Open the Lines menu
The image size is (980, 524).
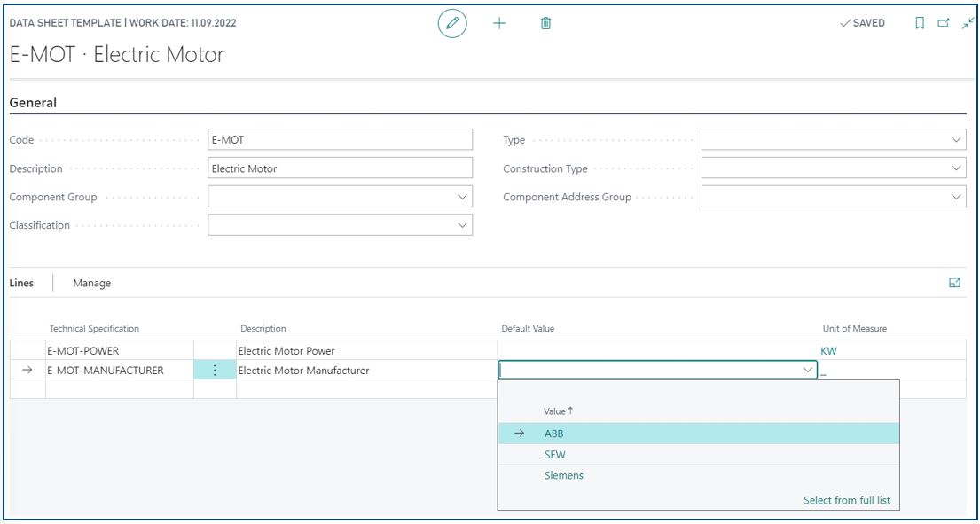click(x=21, y=283)
